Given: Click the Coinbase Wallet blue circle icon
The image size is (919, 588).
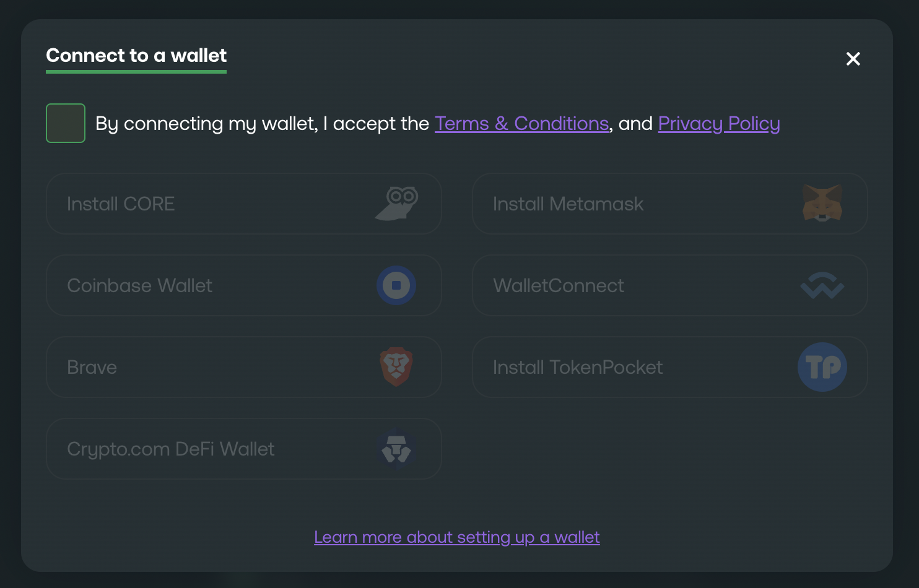Looking at the screenshot, I should point(396,285).
